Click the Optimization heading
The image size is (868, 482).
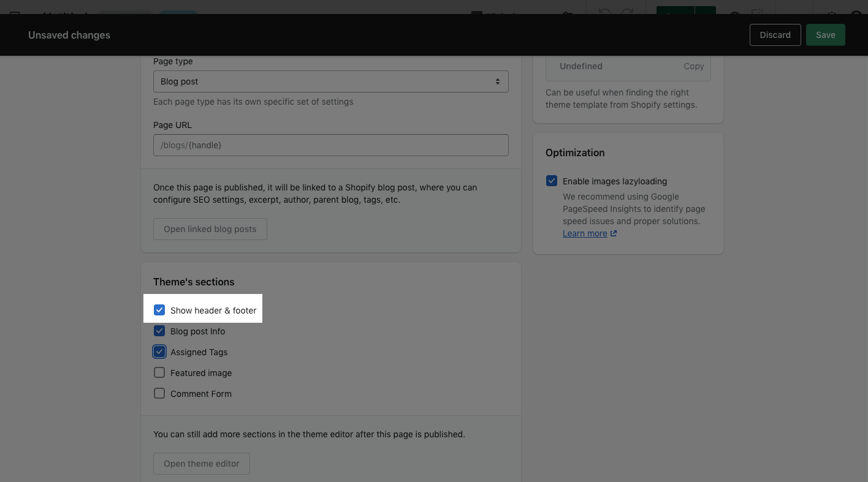(x=575, y=153)
